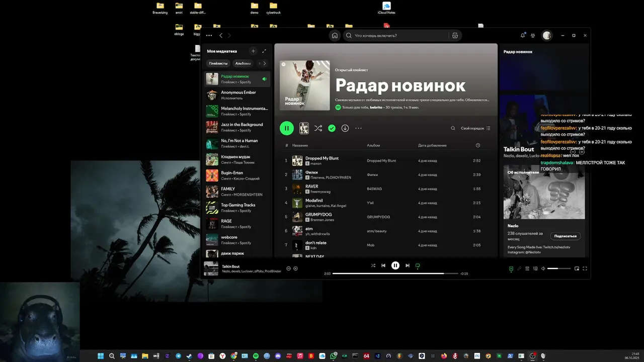Image resolution: width=644 pixels, height=362 pixels.
Task: Open mini player icon
Action: tap(577, 268)
